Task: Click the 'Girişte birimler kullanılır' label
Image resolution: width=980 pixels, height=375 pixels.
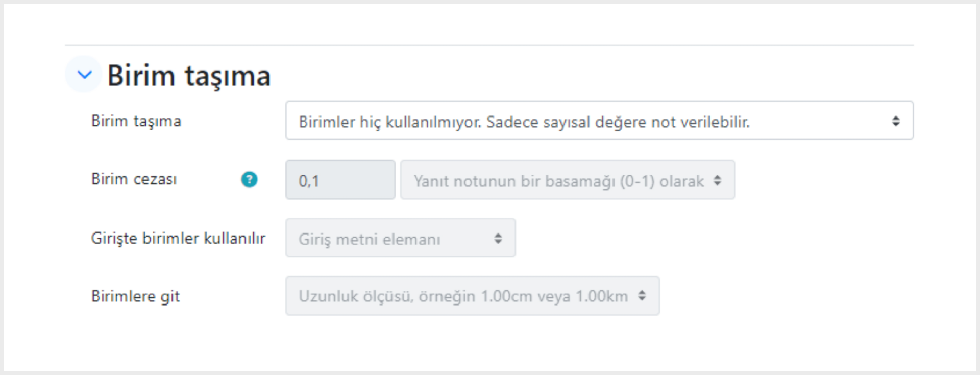Action: tap(179, 239)
